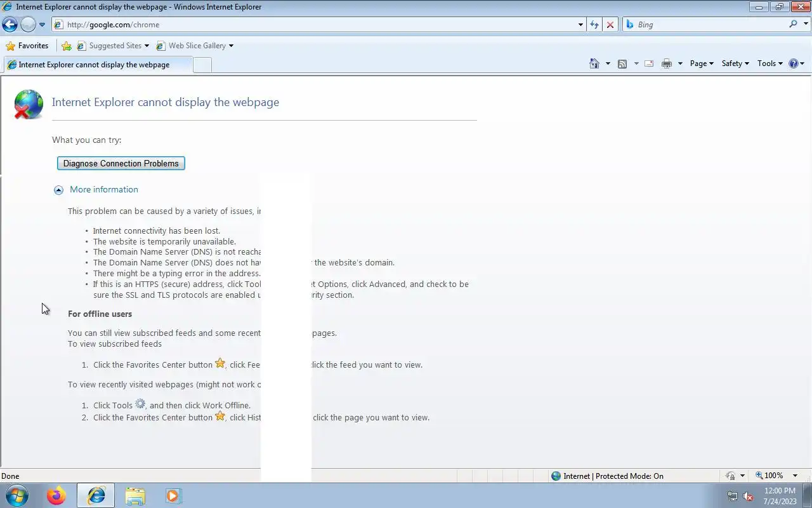Click the Print icon

click(666, 63)
